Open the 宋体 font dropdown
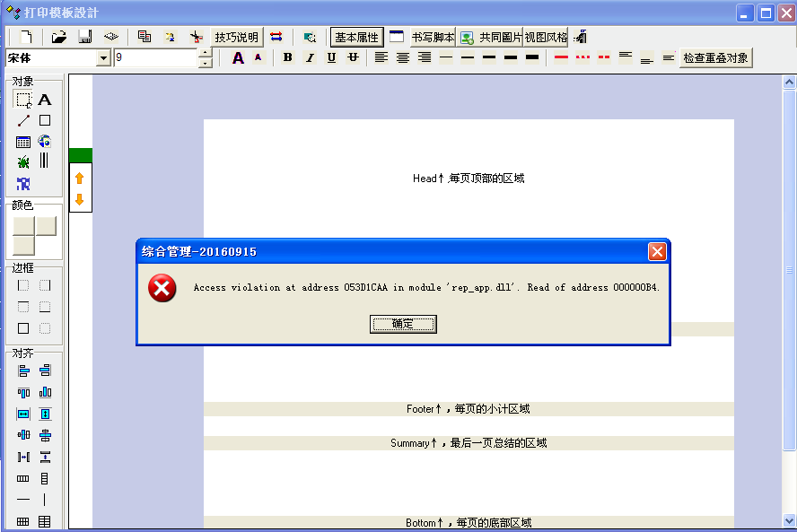The height and width of the screenshot is (532, 797). click(103, 58)
